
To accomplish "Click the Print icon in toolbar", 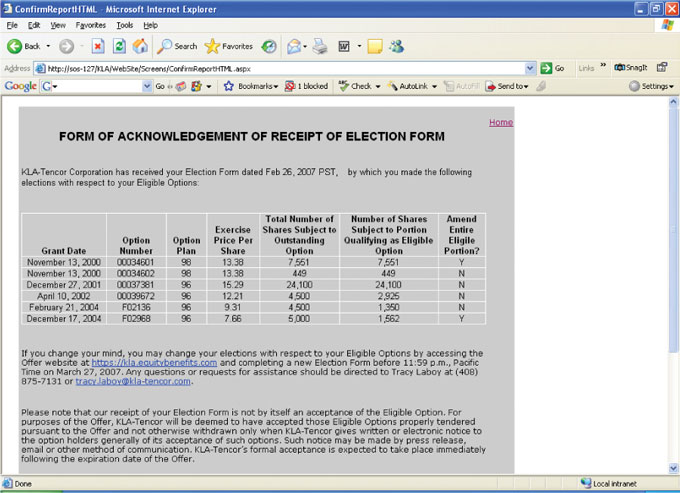I will [320, 46].
